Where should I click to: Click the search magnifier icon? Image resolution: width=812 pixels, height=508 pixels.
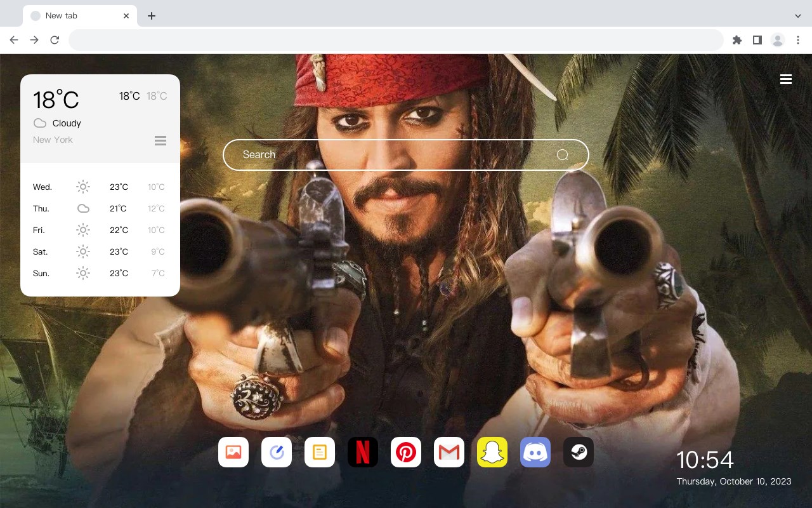562,155
